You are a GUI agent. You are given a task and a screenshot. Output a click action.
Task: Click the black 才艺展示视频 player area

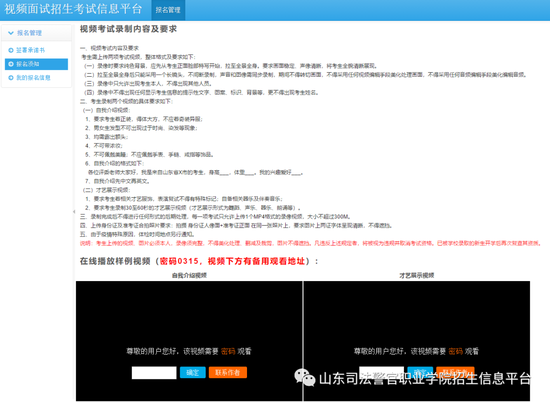pyautogui.click(x=417, y=341)
